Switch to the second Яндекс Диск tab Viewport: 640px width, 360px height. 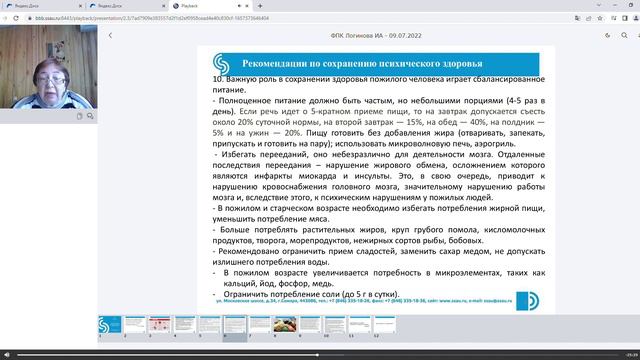pyautogui.click(x=127, y=6)
